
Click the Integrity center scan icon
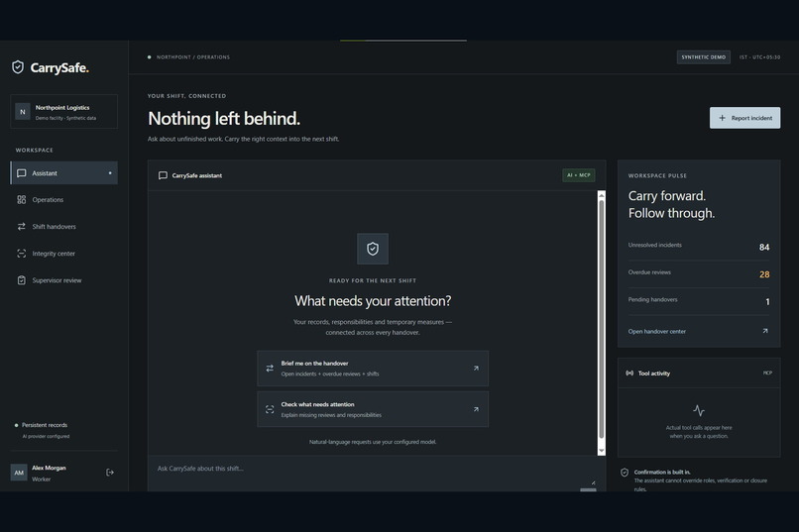22,254
